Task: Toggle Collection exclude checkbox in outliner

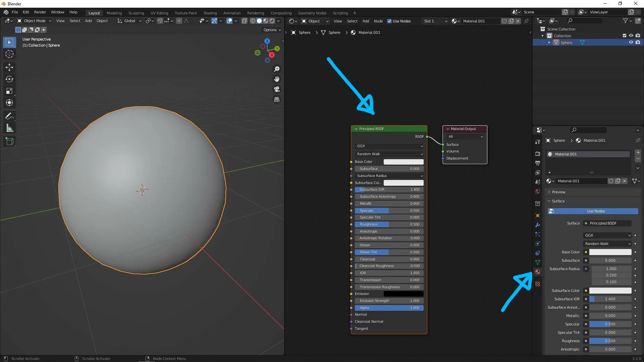Action: (625, 36)
